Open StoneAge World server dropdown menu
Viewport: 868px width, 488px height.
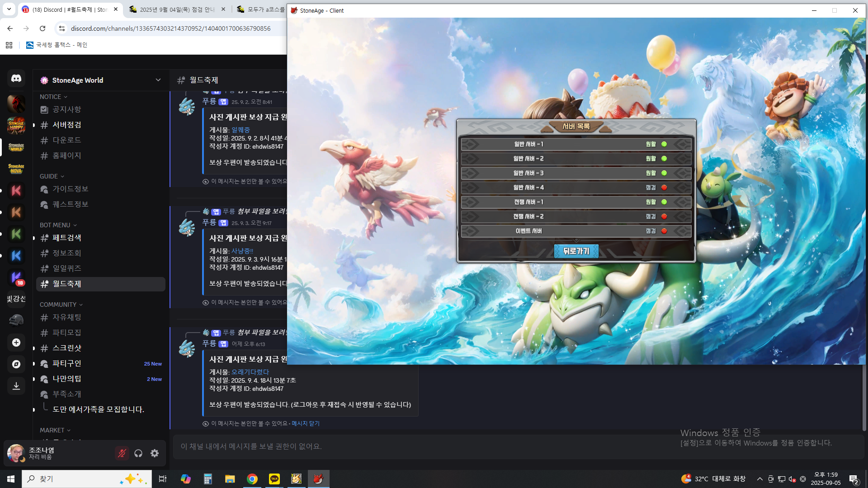pyautogui.click(x=158, y=80)
